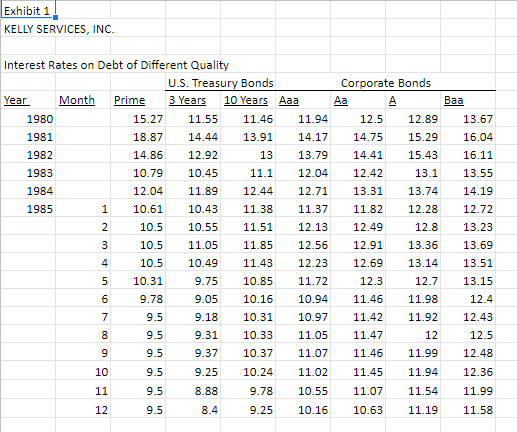Select the 1980 Aaa value 11.94

coord(303,119)
